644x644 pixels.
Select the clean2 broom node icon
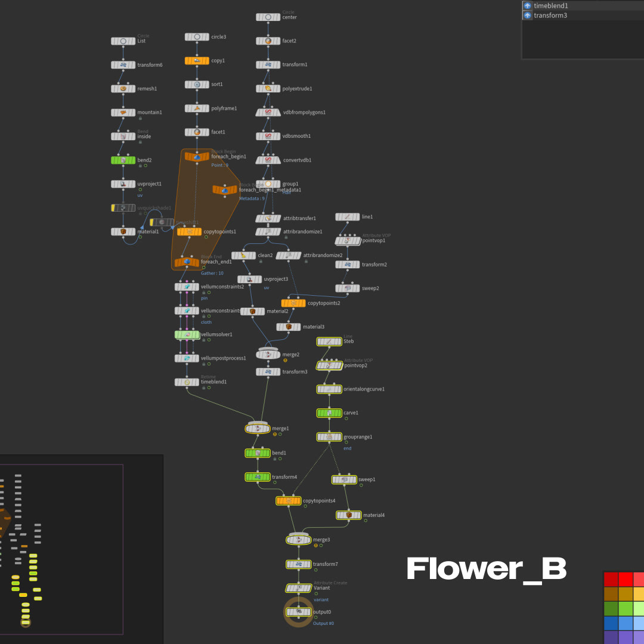tap(243, 255)
